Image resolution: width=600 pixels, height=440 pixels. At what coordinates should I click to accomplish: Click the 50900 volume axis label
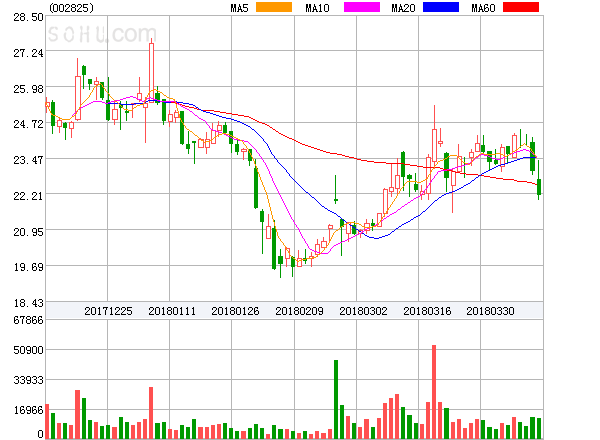pos(28,350)
